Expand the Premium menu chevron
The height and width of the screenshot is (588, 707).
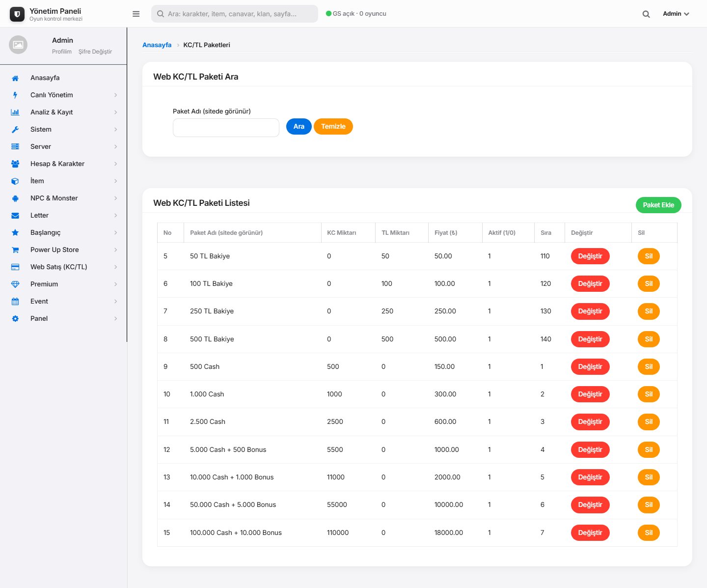116,284
